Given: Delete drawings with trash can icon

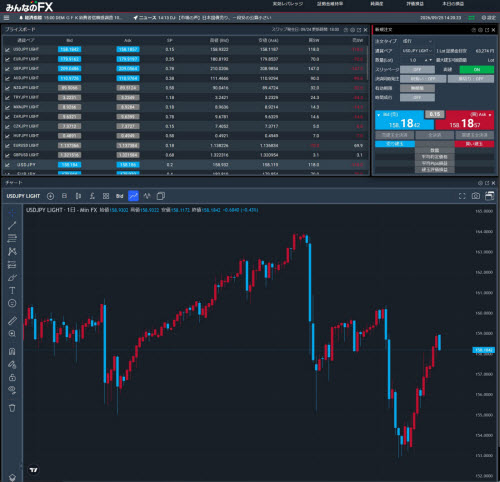Looking at the screenshot, I should click(12, 408).
